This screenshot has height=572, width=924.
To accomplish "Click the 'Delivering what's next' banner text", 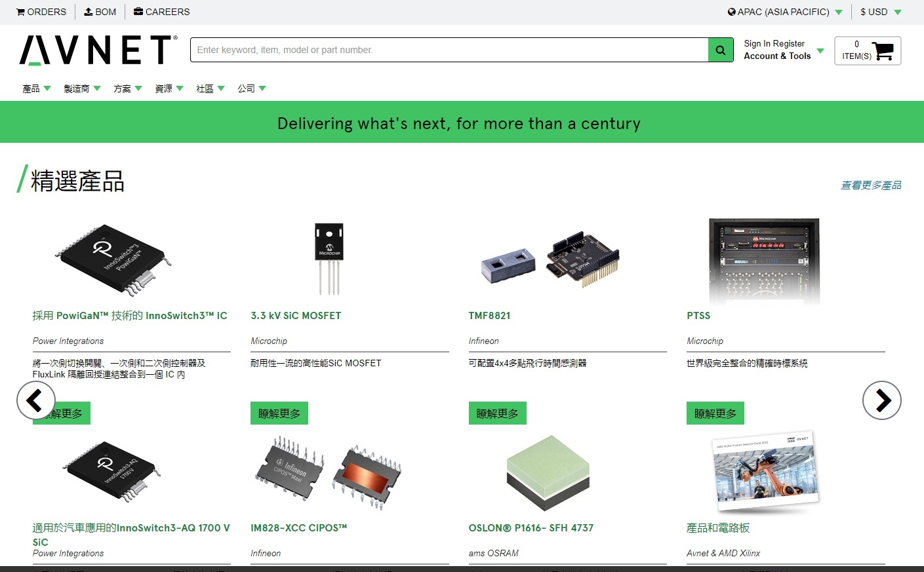I will (x=459, y=123).
